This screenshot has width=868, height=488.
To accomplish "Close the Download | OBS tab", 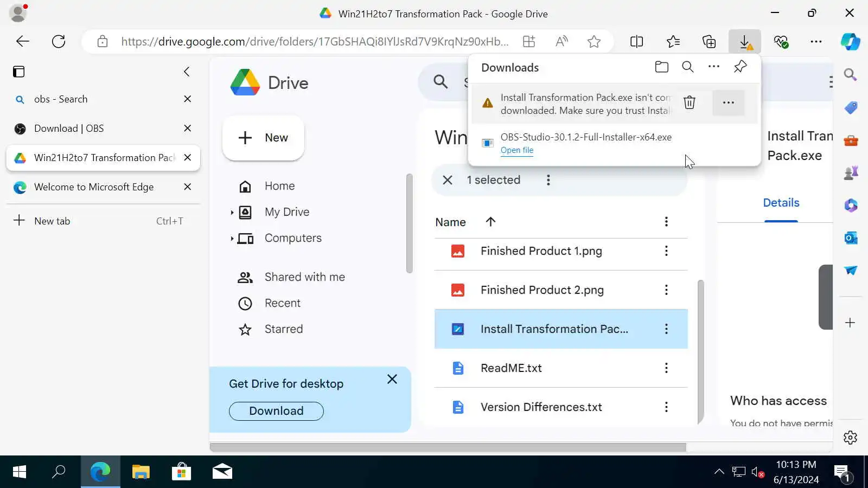I will (x=188, y=129).
